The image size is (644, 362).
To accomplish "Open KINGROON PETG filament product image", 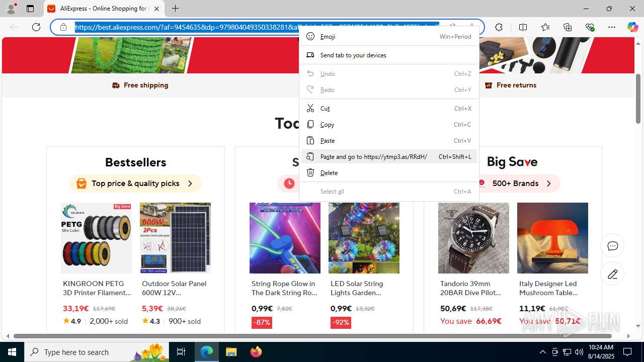I will 97,238.
